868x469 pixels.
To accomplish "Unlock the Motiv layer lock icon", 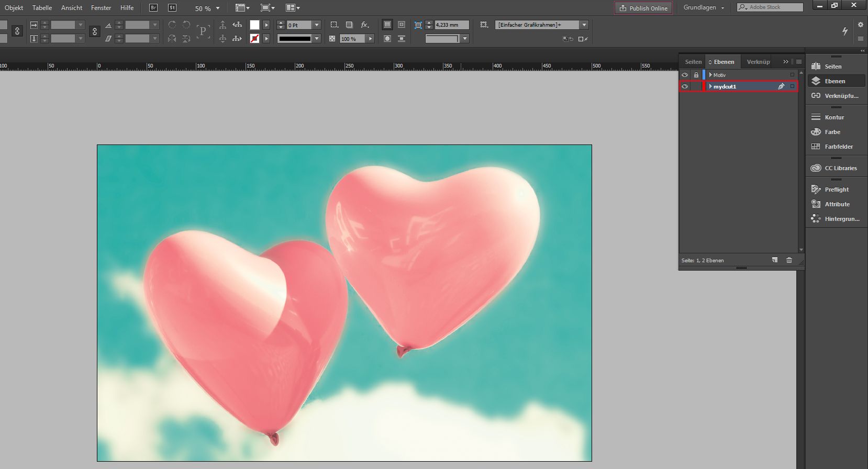I will click(696, 75).
